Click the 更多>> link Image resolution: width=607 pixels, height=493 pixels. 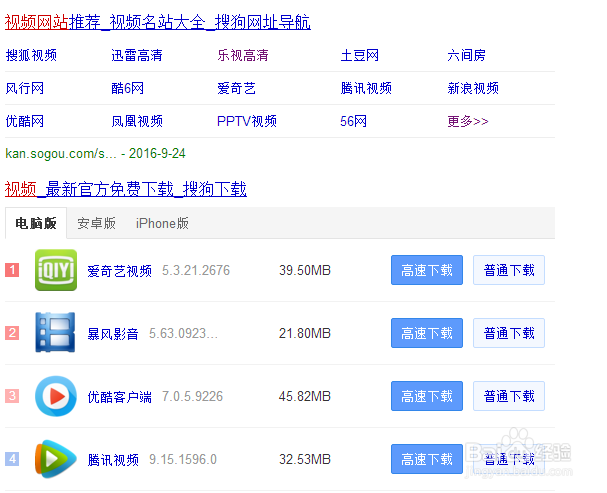point(468,121)
